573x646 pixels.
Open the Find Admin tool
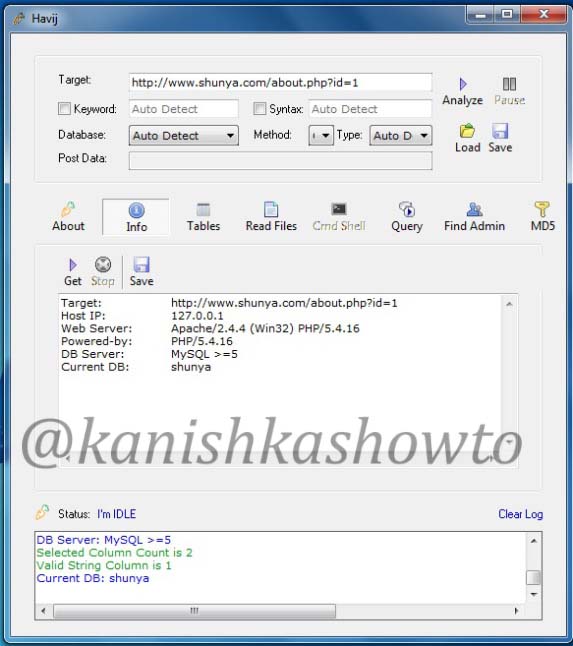coord(474,217)
